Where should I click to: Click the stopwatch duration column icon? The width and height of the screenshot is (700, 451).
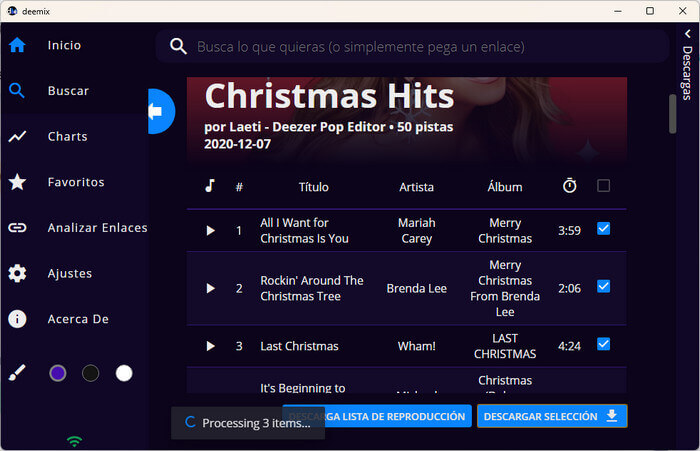[x=570, y=185]
